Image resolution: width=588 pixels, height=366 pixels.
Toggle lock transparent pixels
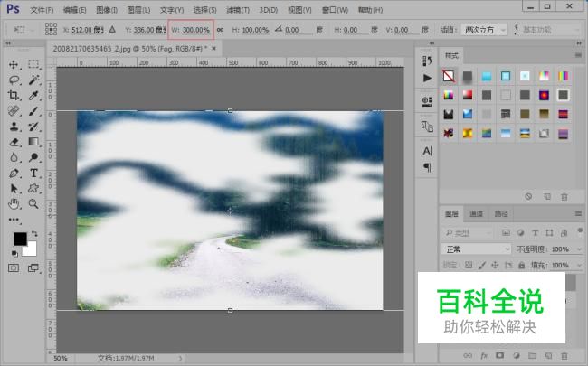click(x=469, y=265)
